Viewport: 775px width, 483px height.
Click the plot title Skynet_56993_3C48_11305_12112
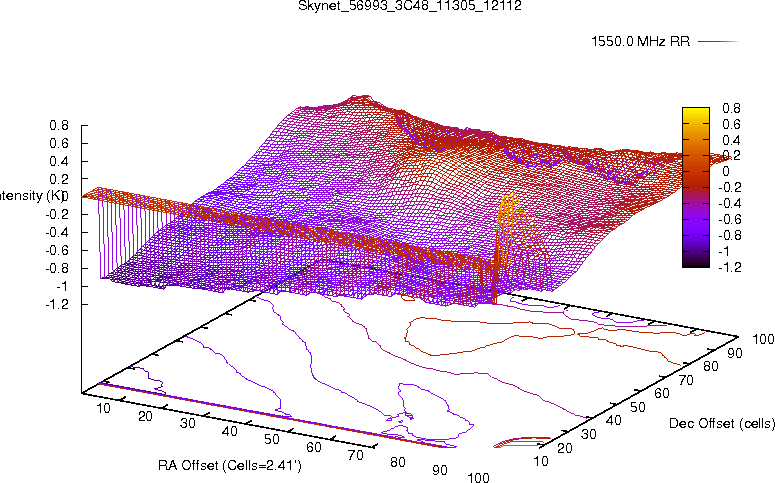pyautogui.click(x=410, y=5)
